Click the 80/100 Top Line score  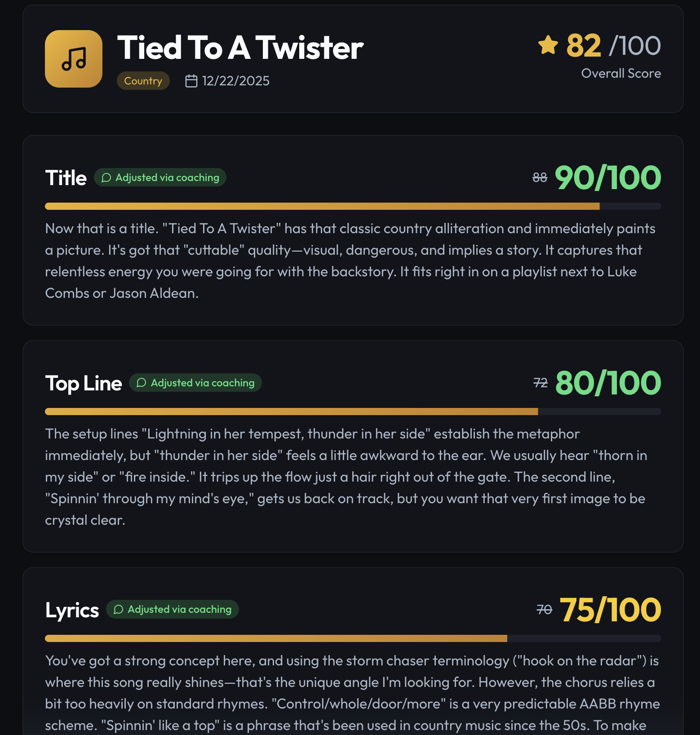click(608, 383)
